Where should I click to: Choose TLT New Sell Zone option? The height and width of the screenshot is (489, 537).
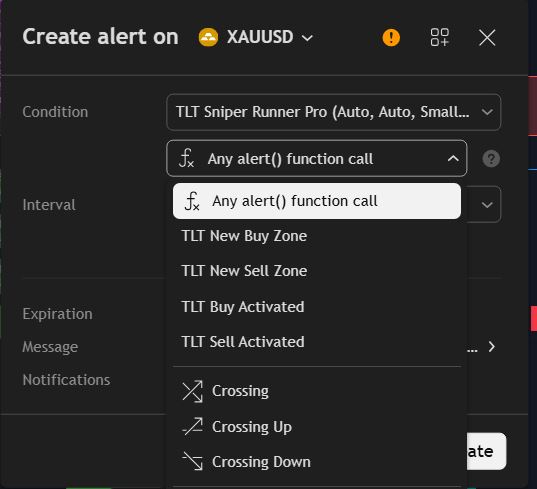point(316,271)
